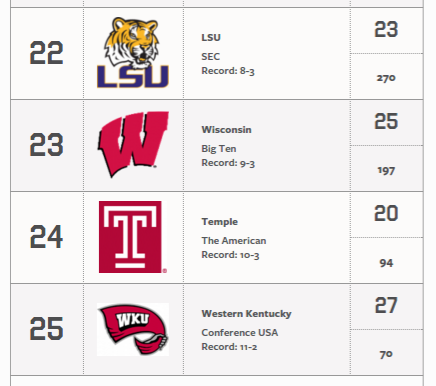Select rank number 23 on left
This screenshot has height=386, width=436.
(46, 145)
